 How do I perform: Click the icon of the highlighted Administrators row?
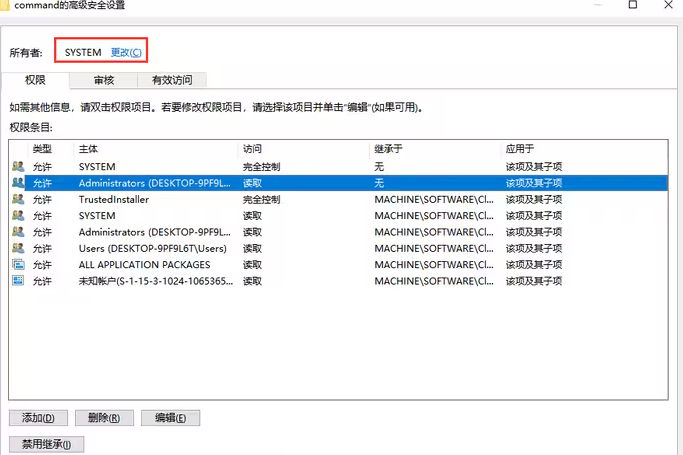coord(18,183)
